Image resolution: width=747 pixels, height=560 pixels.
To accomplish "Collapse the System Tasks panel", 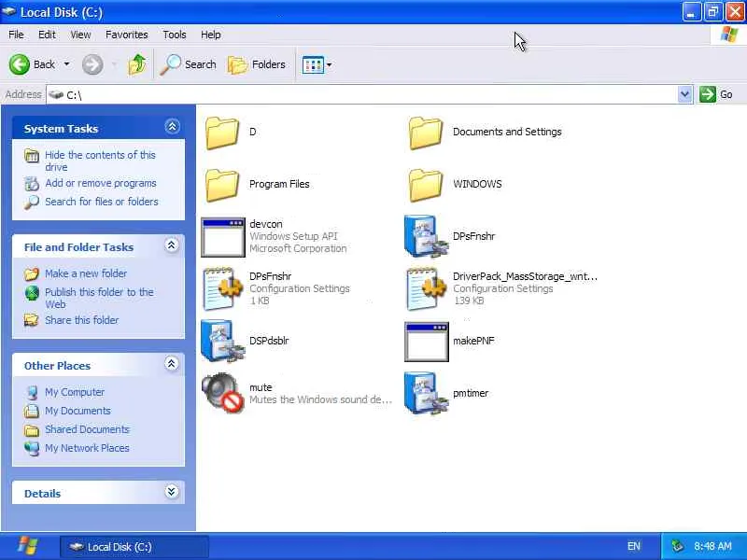I will 172,126.
